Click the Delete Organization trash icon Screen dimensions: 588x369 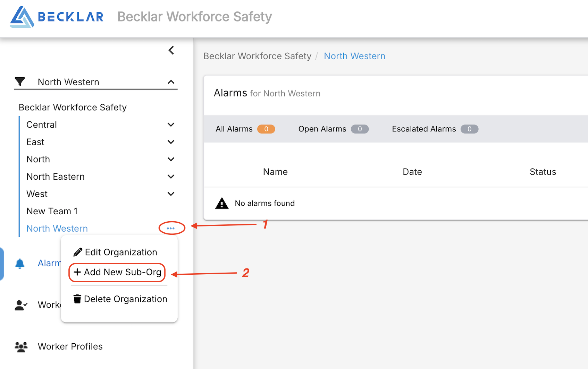(x=77, y=299)
